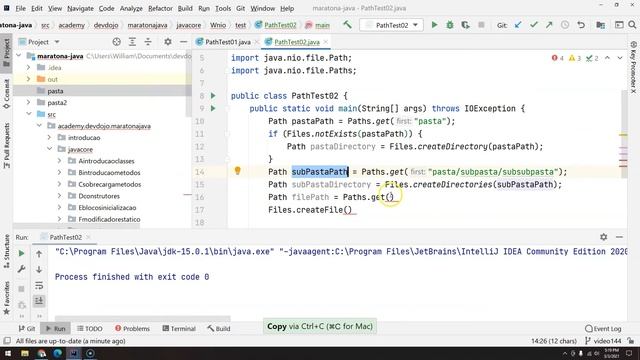Image resolution: width=640 pixels, height=360 pixels.
Task: Click the lightbulb quick-fix icon on line 14
Action: pos(238,171)
